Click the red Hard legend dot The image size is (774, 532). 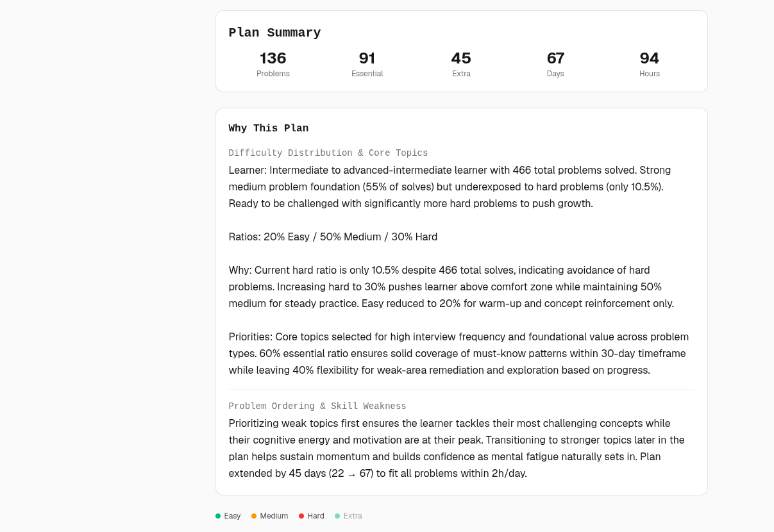pyautogui.click(x=301, y=516)
